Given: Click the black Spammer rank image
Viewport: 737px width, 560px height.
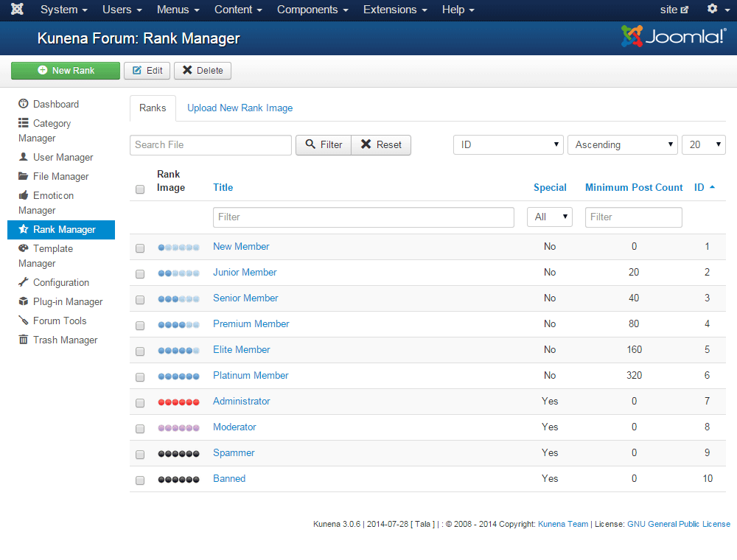Looking at the screenshot, I should pos(178,454).
